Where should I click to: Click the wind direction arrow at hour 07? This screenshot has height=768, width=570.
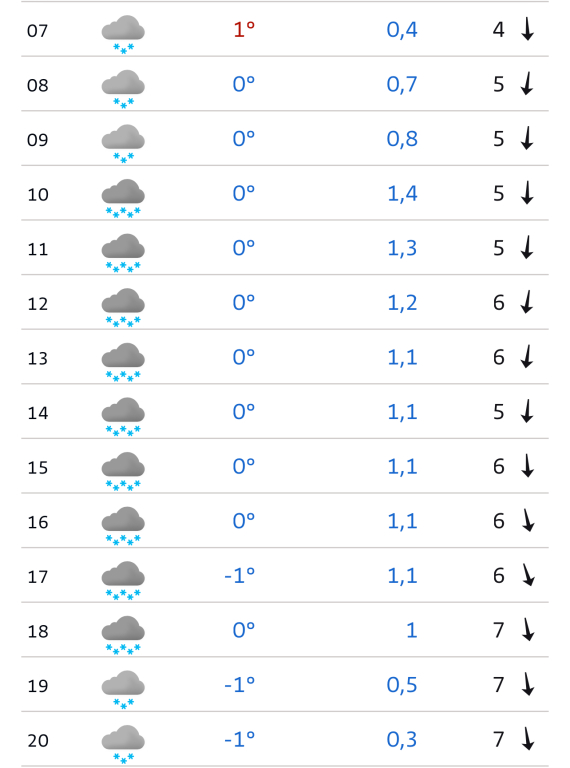(527, 29)
